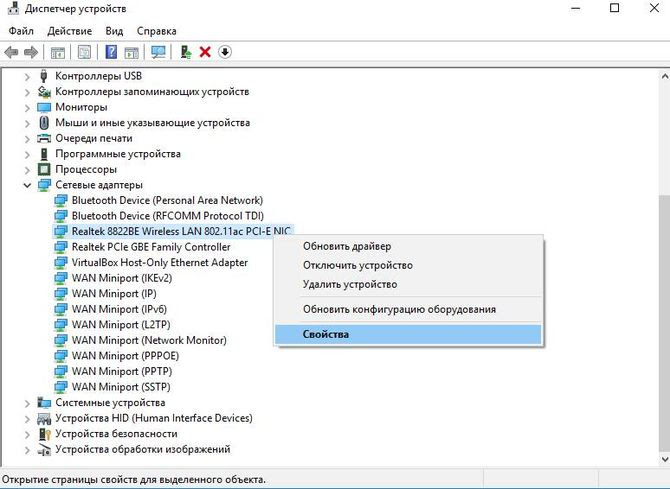Screen dimensions: 670x489
Task: Expand the Устройства обработки изображений chevron
Action: pos(27,450)
